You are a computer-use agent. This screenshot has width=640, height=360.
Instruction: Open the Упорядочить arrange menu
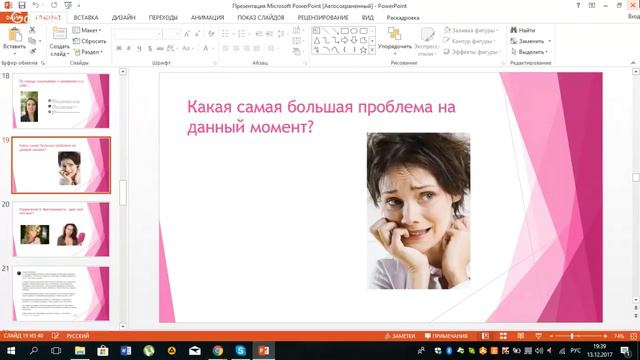coord(395,41)
